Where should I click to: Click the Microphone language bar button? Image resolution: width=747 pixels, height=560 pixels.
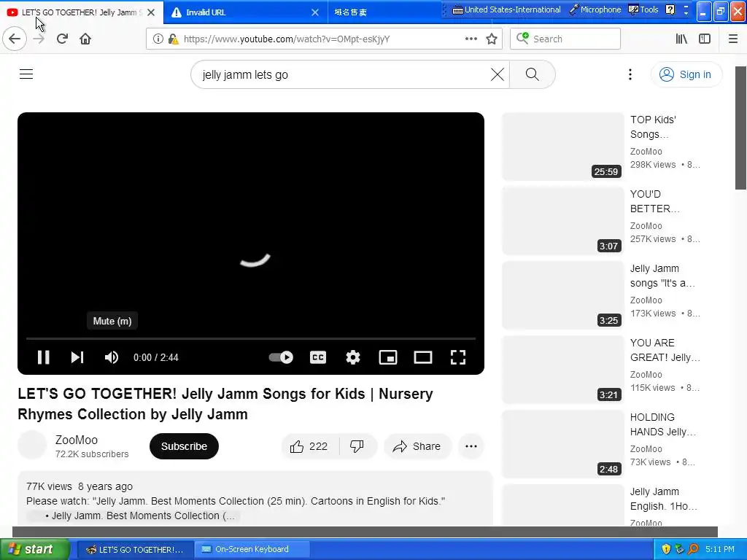(x=595, y=9)
